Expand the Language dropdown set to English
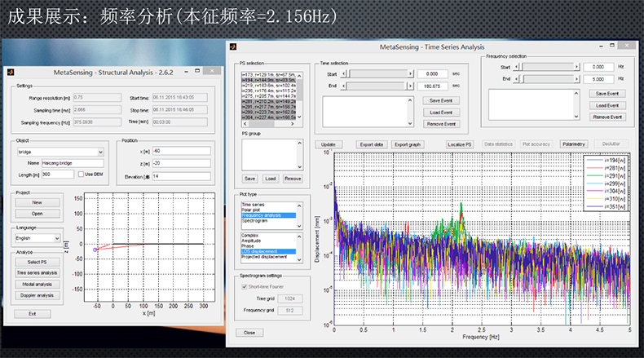The image size is (644, 358). click(37, 238)
